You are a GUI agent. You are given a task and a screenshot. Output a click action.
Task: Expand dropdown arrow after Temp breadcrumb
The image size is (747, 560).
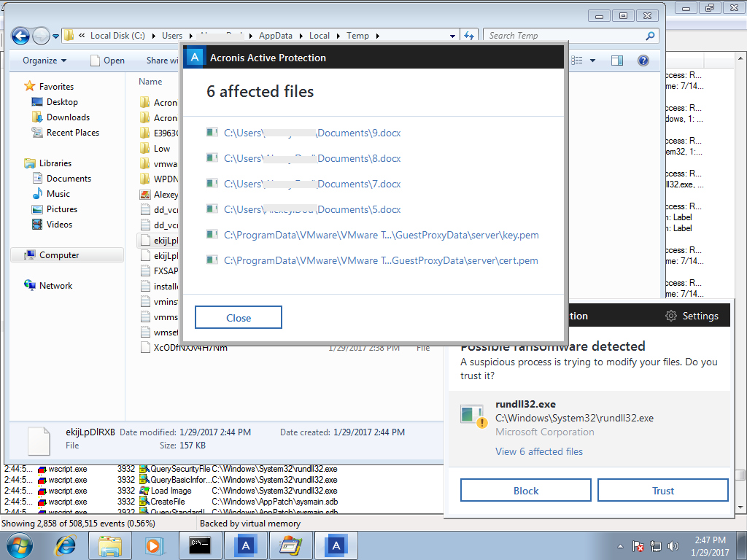[x=377, y=36]
